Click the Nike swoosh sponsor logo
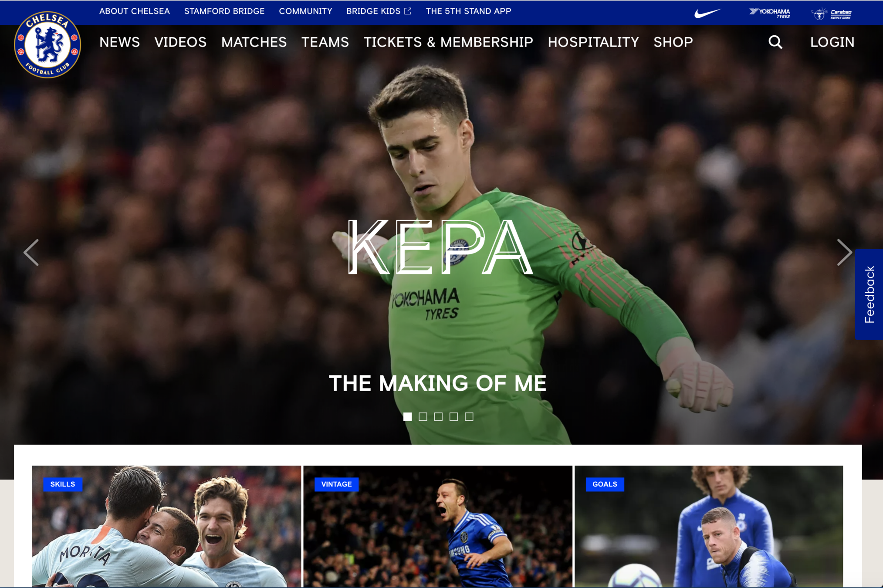883x588 pixels. tap(707, 13)
